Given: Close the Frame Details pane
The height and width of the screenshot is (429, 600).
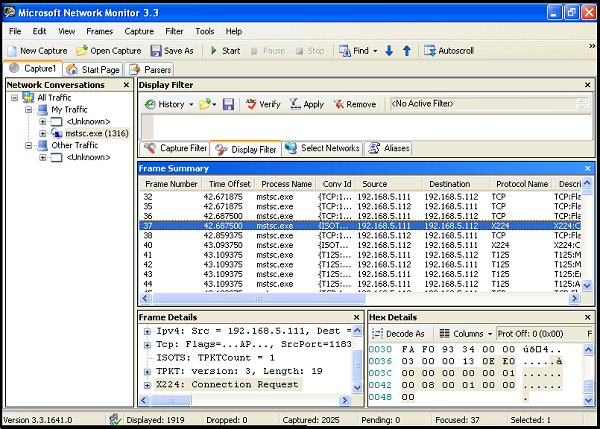Looking at the screenshot, I should [x=357, y=317].
